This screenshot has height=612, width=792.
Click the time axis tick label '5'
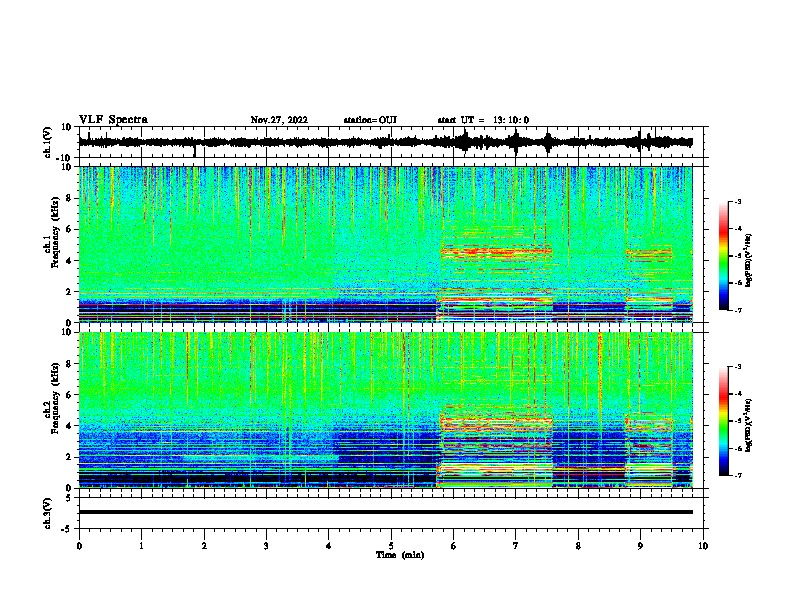tap(391, 546)
